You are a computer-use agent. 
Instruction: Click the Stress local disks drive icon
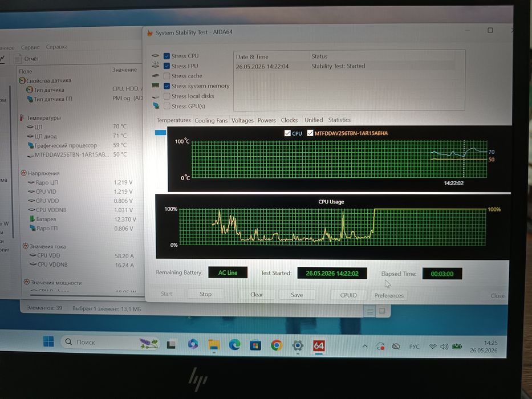(156, 97)
